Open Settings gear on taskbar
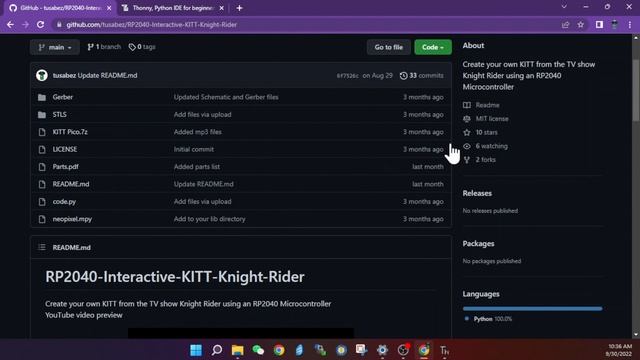The image size is (640, 360). tap(382, 350)
